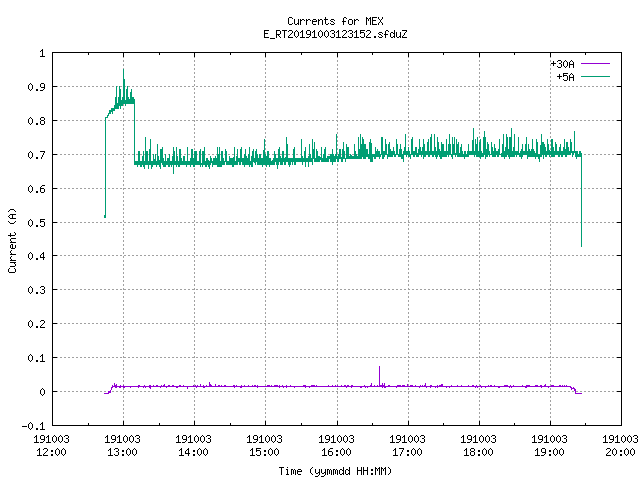
Task: Click the x-axis tick label 18:00
Action: coord(478,452)
